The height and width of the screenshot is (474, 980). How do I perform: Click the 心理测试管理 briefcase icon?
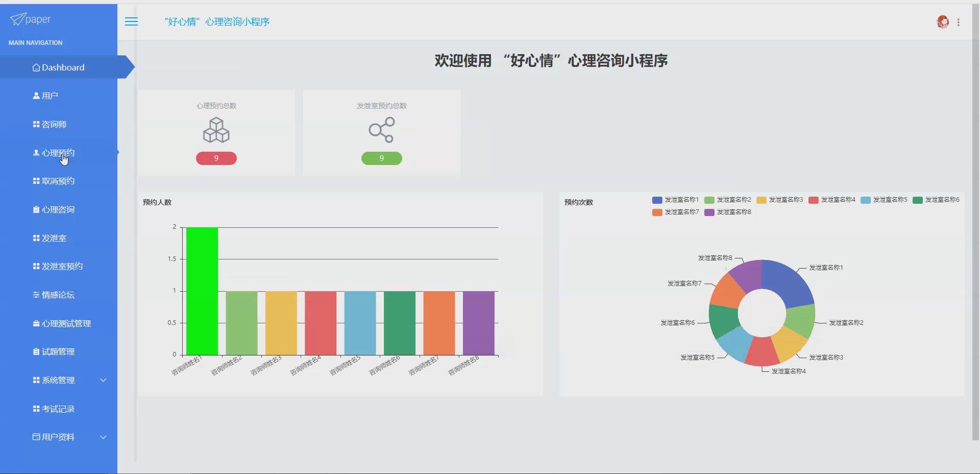pyautogui.click(x=36, y=323)
